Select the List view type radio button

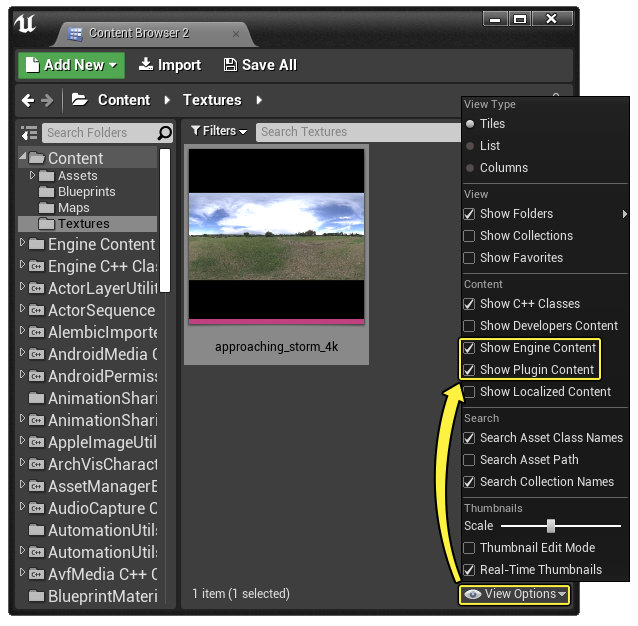coord(470,146)
